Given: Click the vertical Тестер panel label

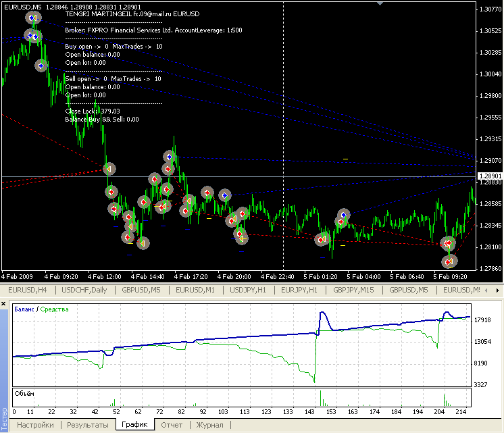Looking at the screenshot, I should click(x=5, y=419).
